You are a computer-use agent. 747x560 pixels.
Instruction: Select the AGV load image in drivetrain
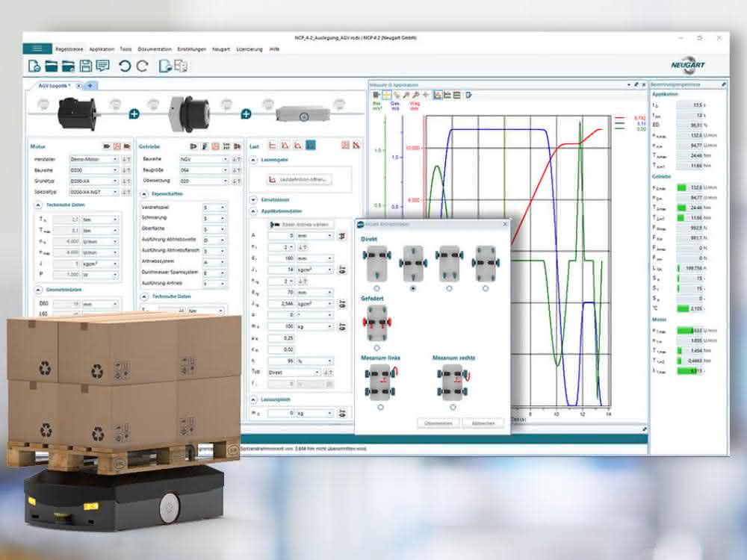(303, 115)
